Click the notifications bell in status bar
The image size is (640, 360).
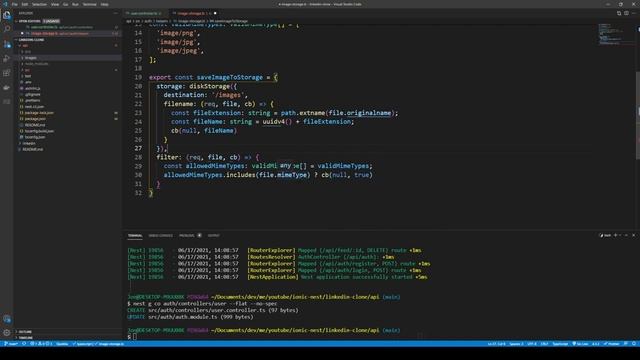pyautogui.click(x=634, y=344)
